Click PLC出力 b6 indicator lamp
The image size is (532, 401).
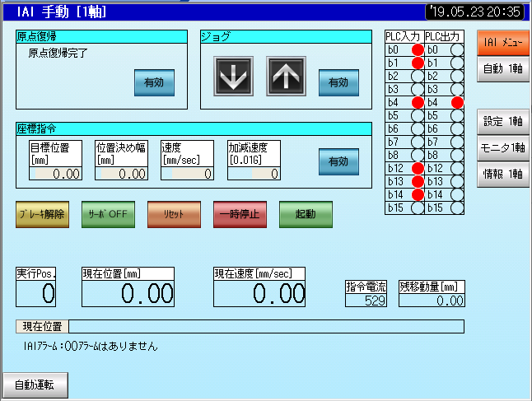click(457, 129)
